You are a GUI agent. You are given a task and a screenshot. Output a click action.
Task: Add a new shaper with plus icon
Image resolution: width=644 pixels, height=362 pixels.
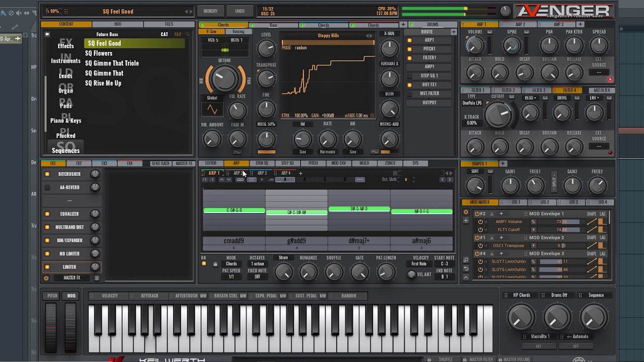(x=503, y=163)
